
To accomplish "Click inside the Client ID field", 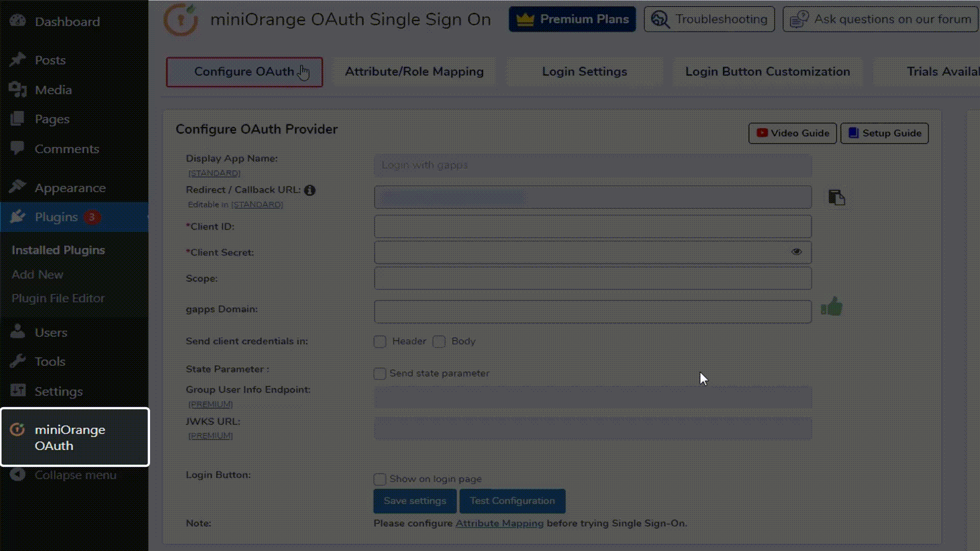I will point(592,227).
